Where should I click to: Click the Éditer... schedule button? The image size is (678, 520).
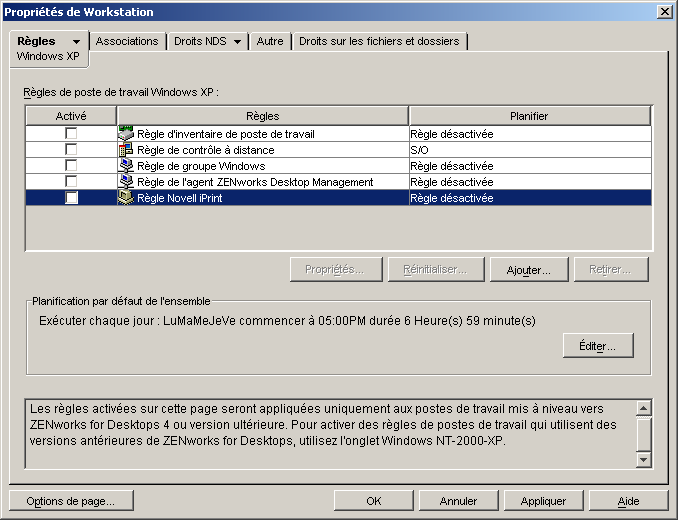tap(598, 346)
